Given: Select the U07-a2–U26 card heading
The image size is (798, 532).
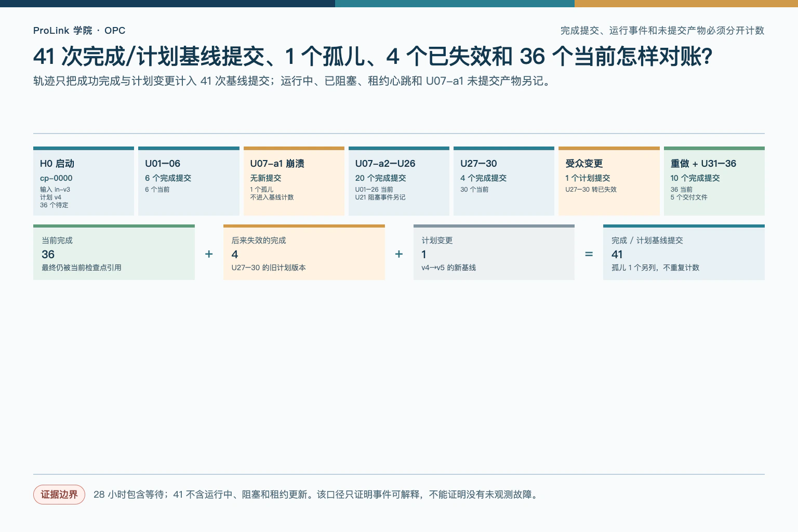Looking at the screenshot, I should [385, 164].
